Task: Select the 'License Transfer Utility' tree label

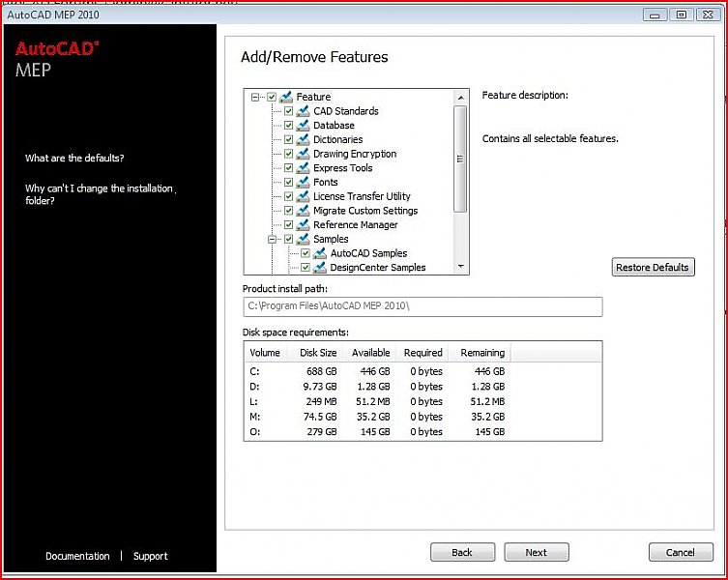Action: click(x=362, y=196)
